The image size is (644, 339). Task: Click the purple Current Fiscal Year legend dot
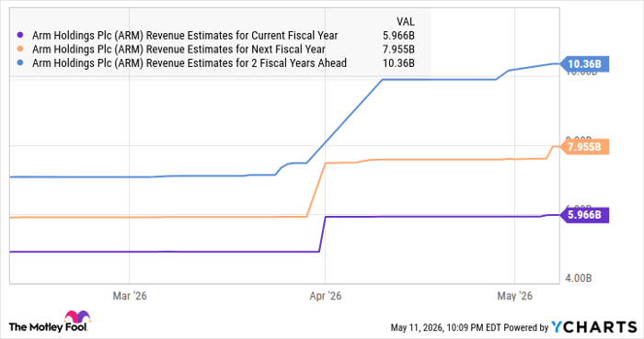pyautogui.click(x=20, y=36)
